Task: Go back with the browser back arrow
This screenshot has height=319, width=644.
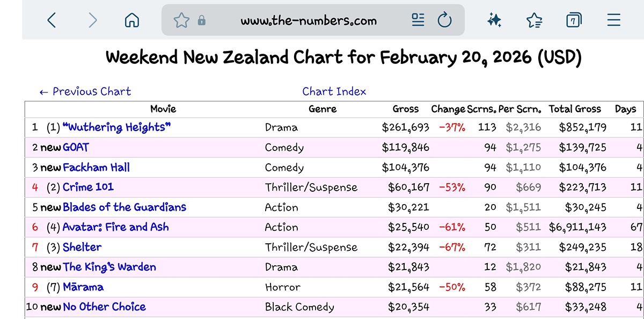Action: click(52, 20)
